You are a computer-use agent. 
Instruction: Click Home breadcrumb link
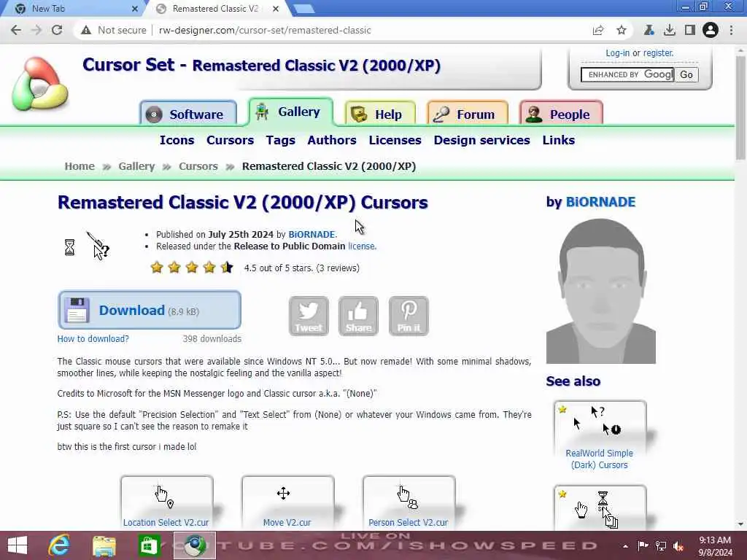[x=80, y=166]
